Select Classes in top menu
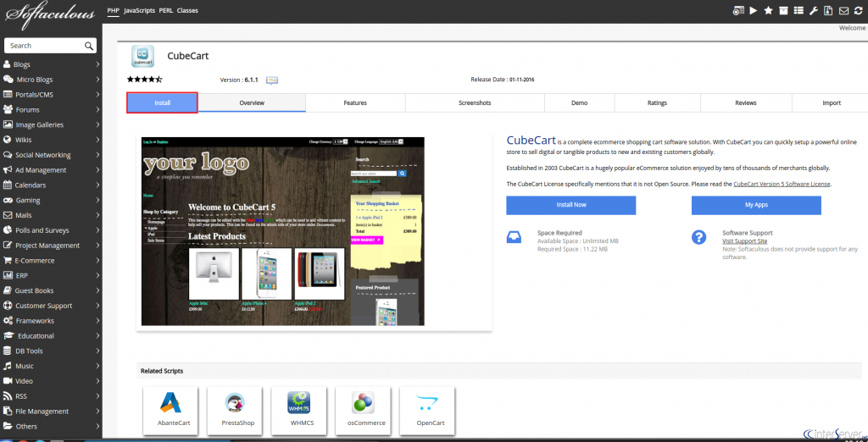This screenshot has width=868, height=442. (x=187, y=10)
